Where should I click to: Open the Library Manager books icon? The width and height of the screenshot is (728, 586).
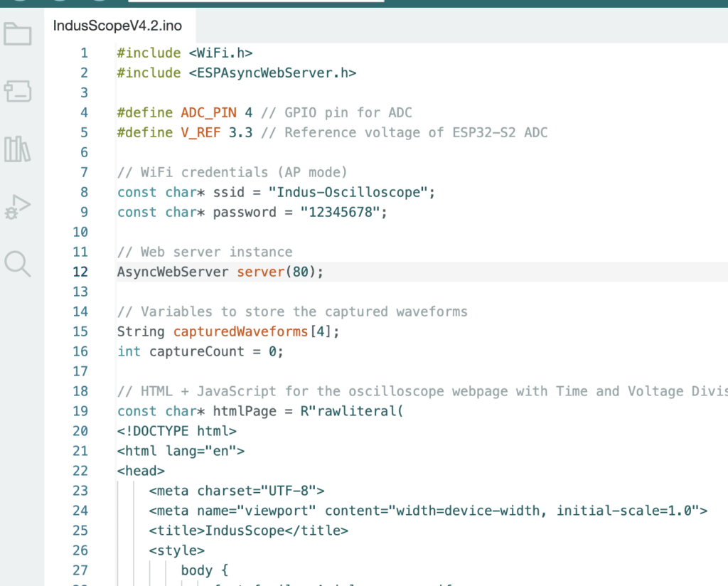18,149
